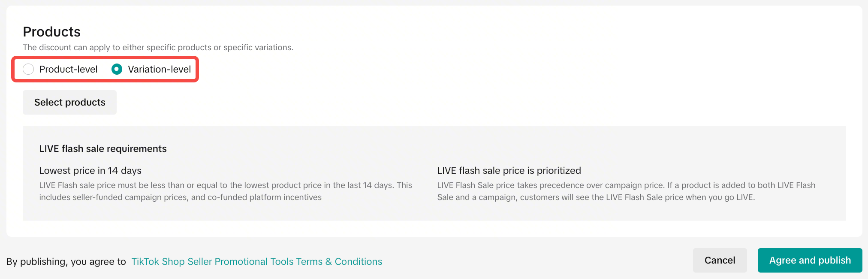Click the 'Variation-level' option label text
Screen dimensions: 868x279
(x=159, y=69)
